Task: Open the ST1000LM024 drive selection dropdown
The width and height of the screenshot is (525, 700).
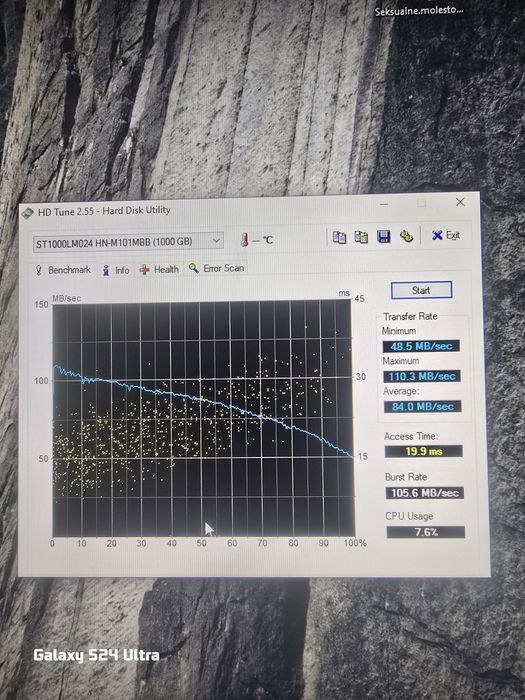Action: coord(128,242)
